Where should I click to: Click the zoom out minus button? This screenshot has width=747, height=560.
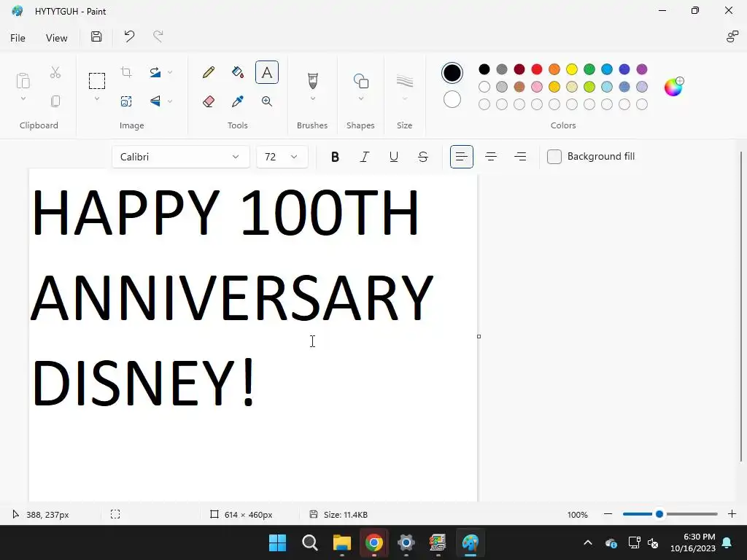608,514
